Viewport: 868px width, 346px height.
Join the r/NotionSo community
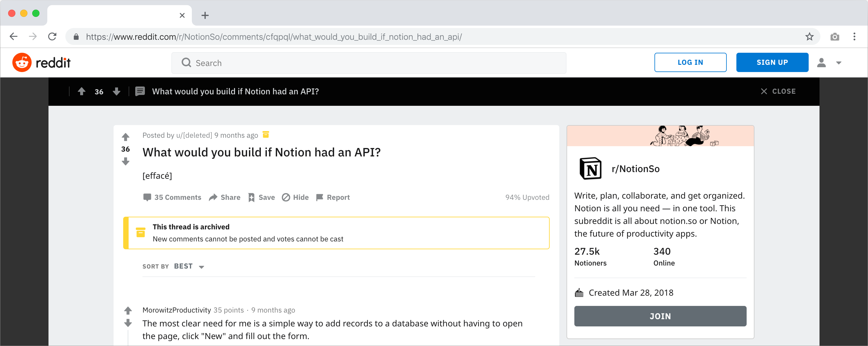click(x=660, y=316)
